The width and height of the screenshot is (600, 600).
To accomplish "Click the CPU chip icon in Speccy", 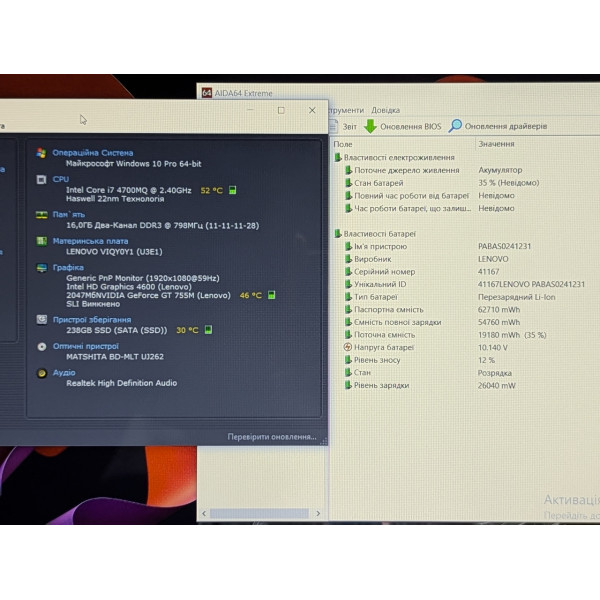I will [41, 179].
